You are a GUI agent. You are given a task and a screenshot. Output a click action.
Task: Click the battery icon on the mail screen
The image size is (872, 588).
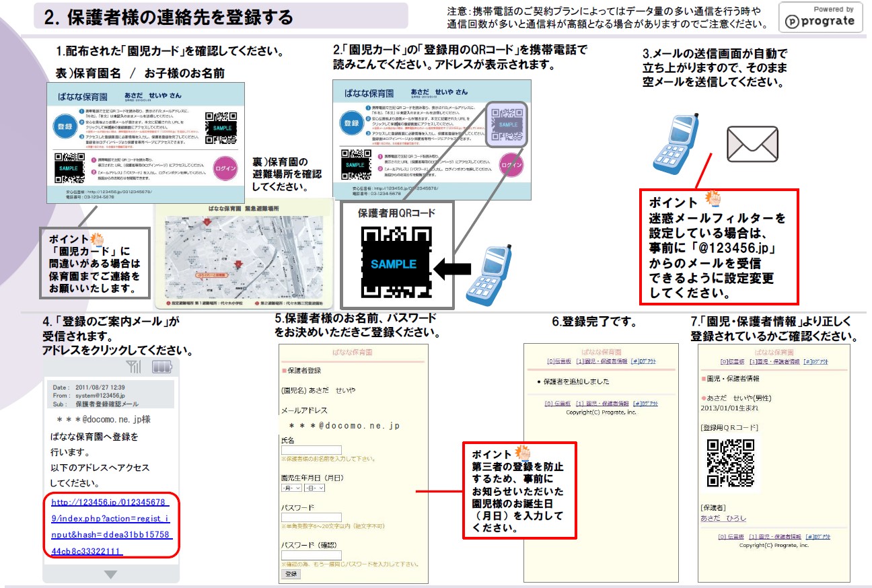pos(162,367)
